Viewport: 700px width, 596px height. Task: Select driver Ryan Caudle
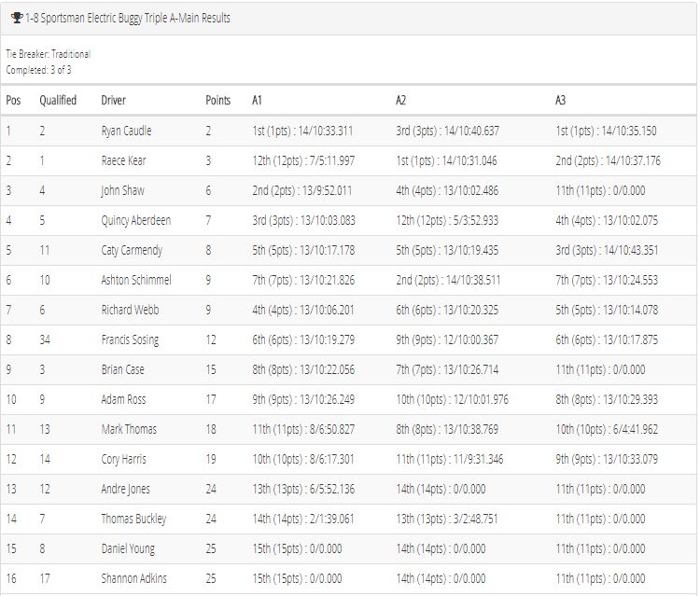[126, 131]
